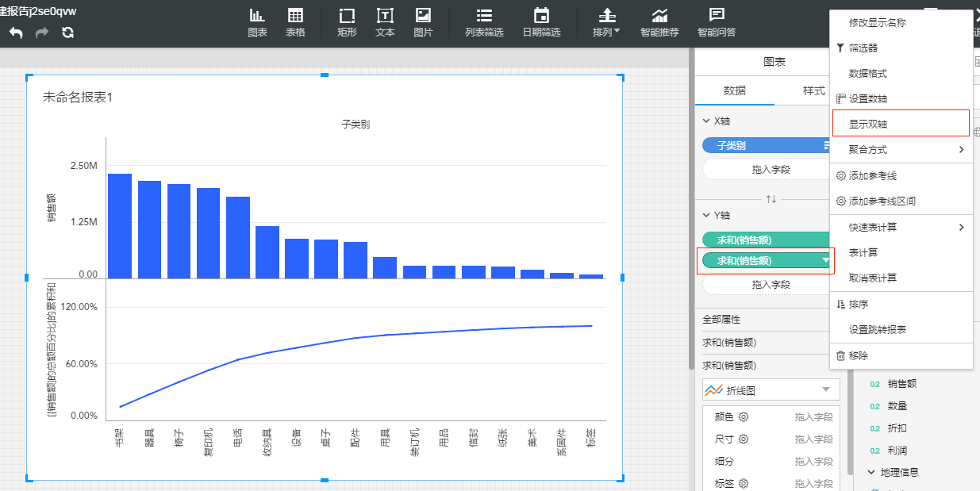The image size is (980, 491).
Task: Click the undo arrow icon
Action: 17,33
